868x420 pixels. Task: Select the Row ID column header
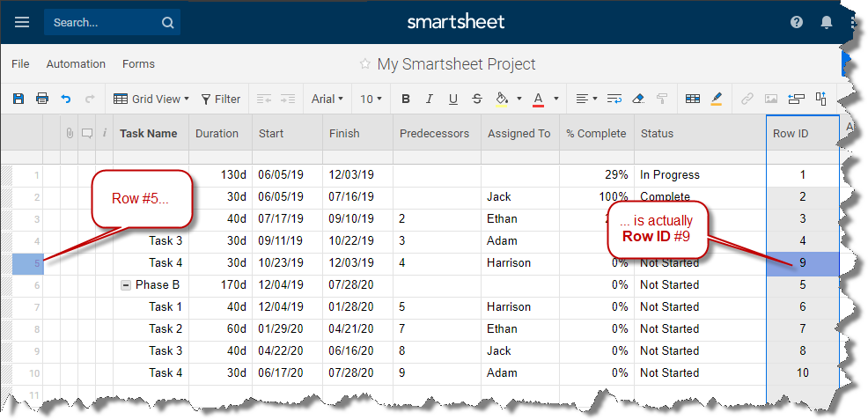coord(803,133)
